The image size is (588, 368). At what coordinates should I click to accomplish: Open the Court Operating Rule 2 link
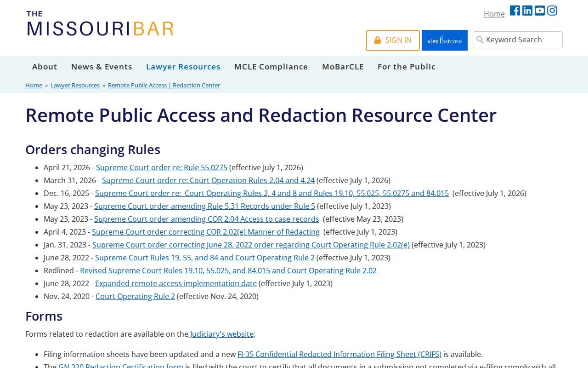point(135,296)
